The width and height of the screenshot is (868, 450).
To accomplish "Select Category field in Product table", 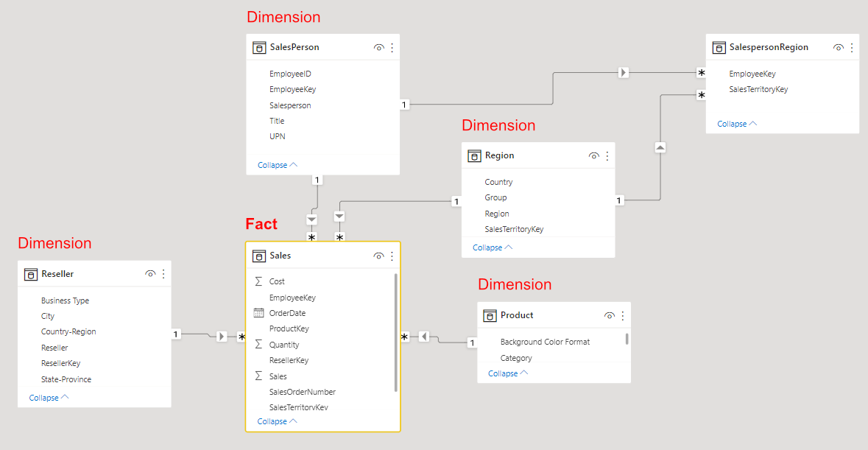I will (516, 358).
